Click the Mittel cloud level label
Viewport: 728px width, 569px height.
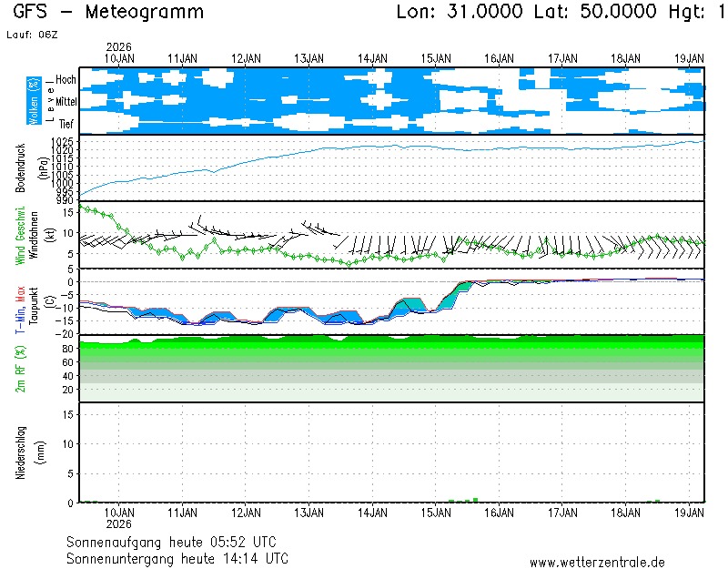tap(66, 103)
